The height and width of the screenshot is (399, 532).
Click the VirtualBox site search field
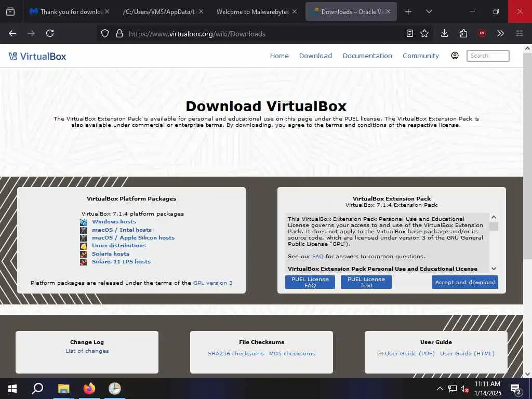click(x=488, y=56)
